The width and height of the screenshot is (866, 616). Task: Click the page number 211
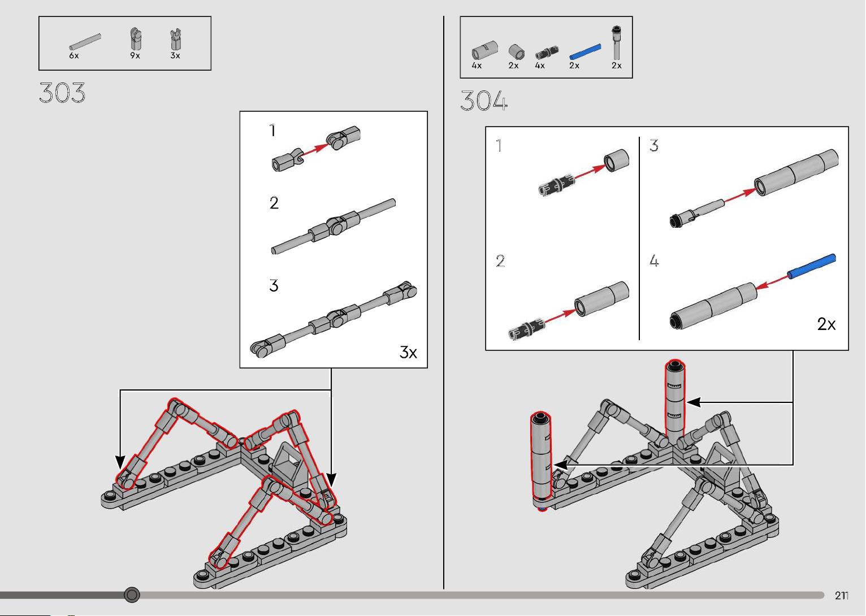coord(842,595)
